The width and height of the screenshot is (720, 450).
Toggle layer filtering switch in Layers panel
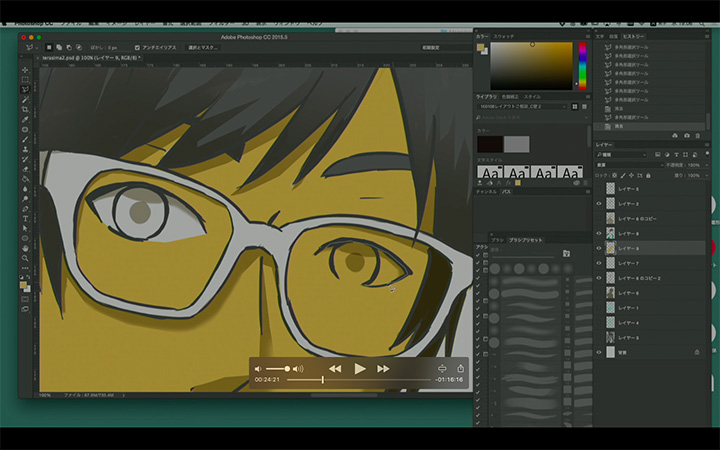(707, 154)
